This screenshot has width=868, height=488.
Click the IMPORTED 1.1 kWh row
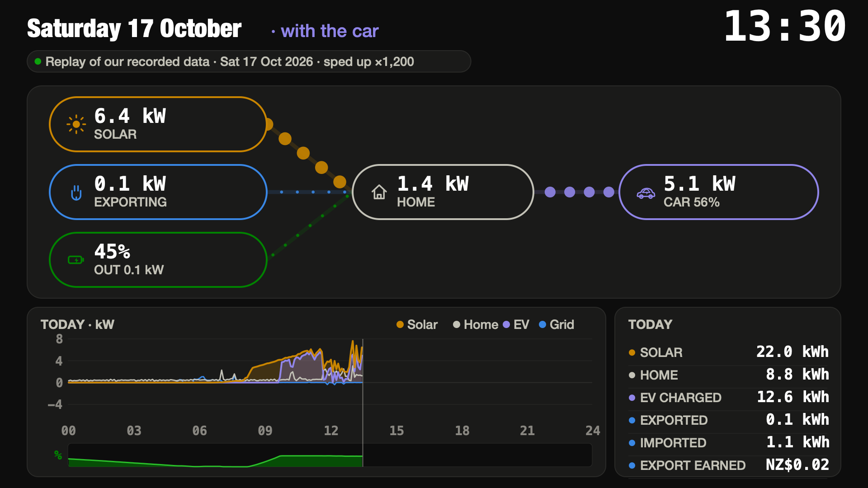click(728, 443)
